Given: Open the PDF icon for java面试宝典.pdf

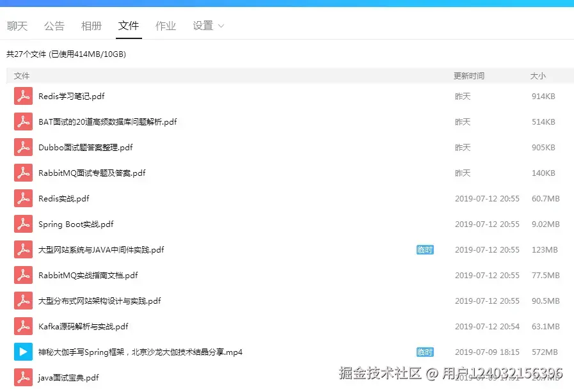Looking at the screenshot, I should [x=24, y=377].
